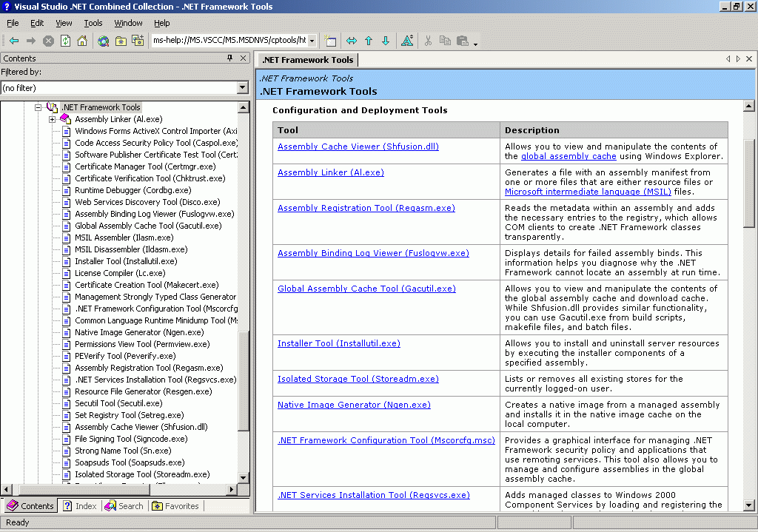Expand the Assembly Linker (Al.exe) node
This screenshot has height=532, width=758.
point(53,119)
